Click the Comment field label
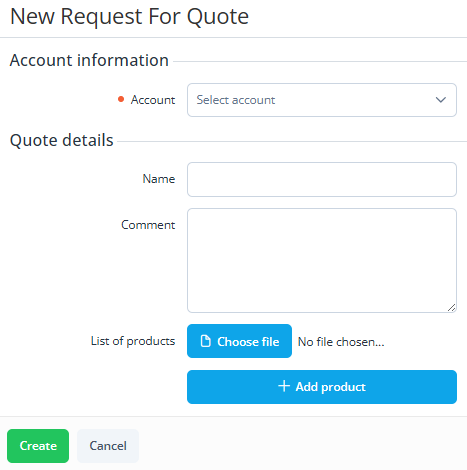 [148, 225]
